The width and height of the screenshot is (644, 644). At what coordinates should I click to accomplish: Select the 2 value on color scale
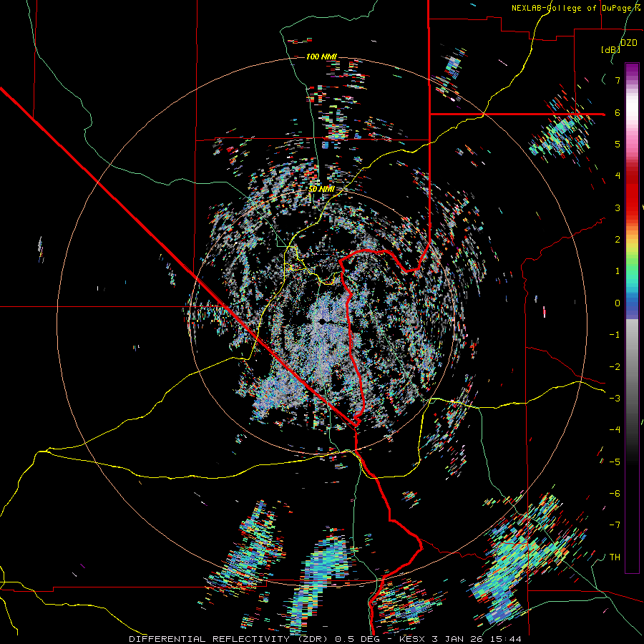618,240
